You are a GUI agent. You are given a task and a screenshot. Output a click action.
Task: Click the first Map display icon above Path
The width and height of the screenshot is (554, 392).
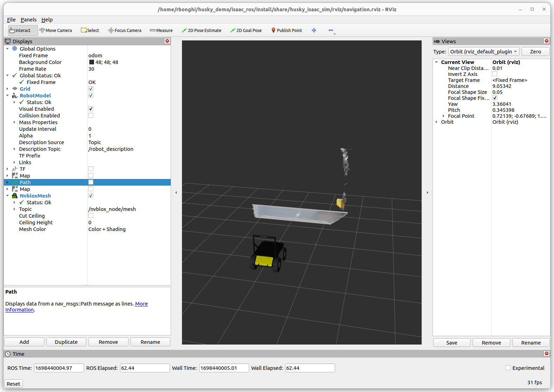click(x=15, y=176)
